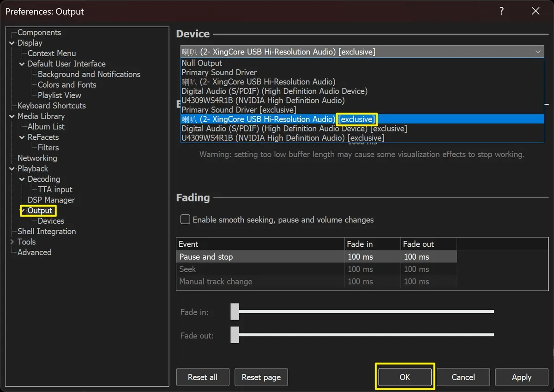Open Playlist View page
The height and width of the screenshot is (392, 554).
[x=60, y=95]
